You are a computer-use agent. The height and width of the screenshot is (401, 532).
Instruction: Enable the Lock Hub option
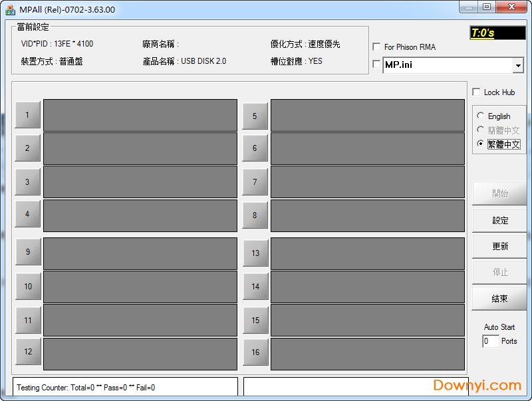476,92
